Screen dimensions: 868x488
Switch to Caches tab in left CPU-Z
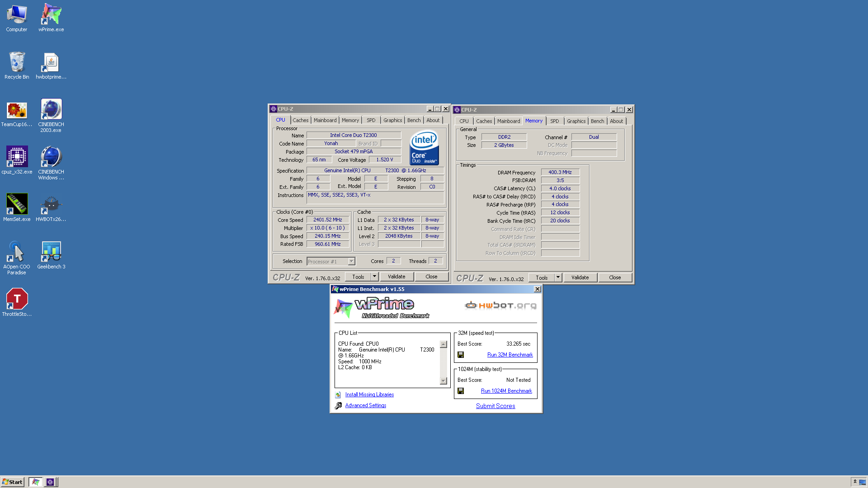(300, 120)
